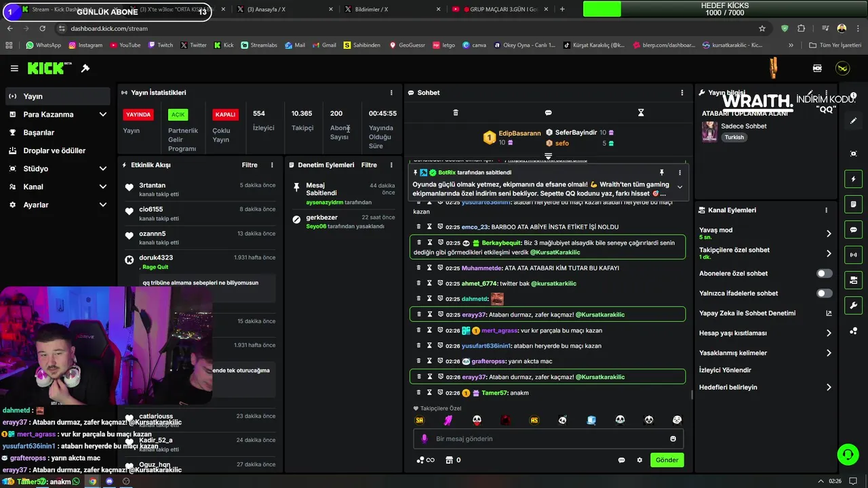Open Başarılar in left sidebar
Image resolution: width=868 pixels, height=488 pixels.
(x=58, y=132)
